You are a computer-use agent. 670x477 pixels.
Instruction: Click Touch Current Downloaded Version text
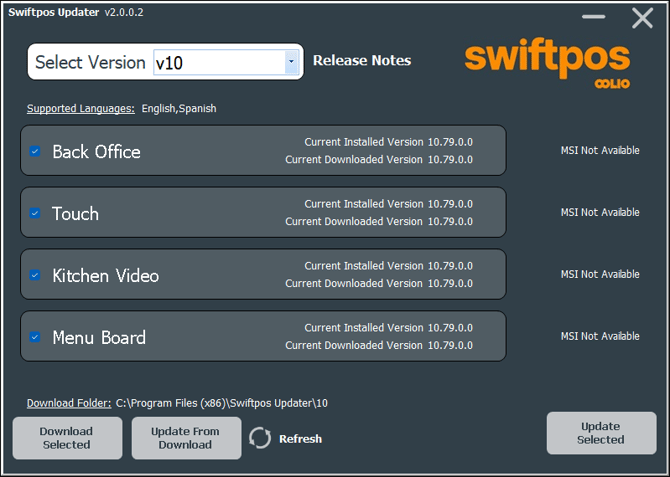379,221
